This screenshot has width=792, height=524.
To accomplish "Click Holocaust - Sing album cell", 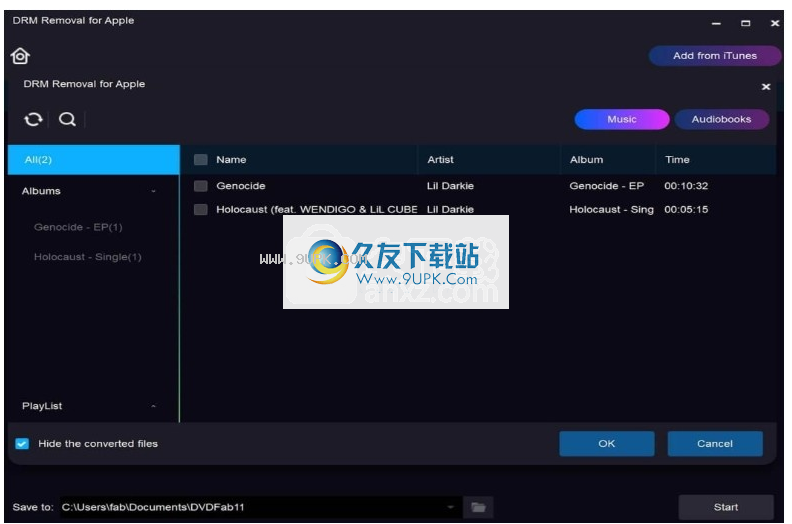I will (x=612, y=209).
